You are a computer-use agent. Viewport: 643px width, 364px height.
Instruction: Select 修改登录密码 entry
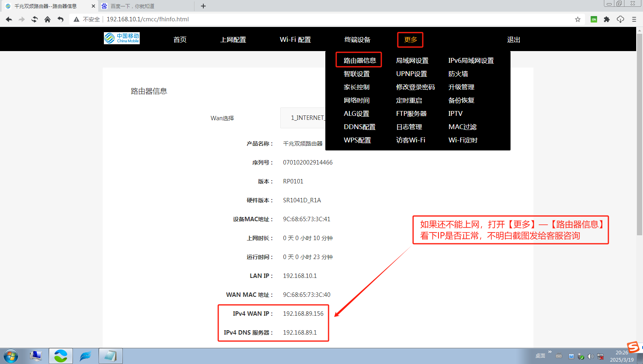click(416, 87)
